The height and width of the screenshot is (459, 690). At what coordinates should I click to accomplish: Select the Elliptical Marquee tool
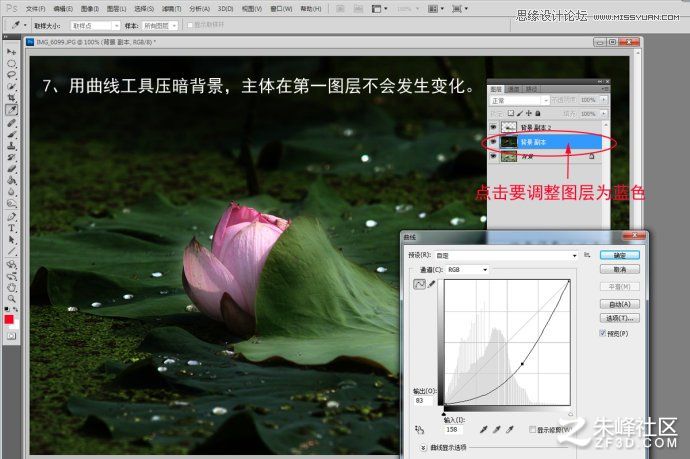(11, 63)
